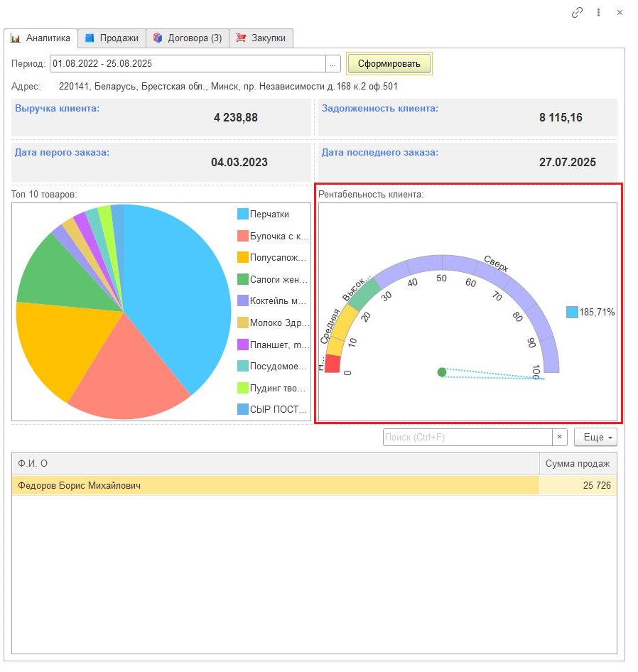Click the Продажи tab icon
The height and width of the screenshot is (672, 638).
pos(90,38)
